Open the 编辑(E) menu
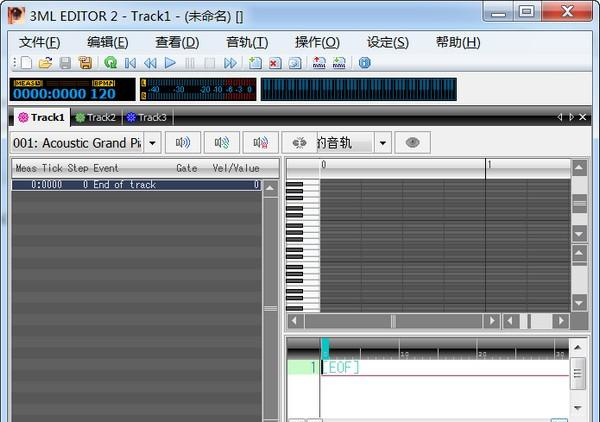This screenshot has height=422, width=600. tap(108, 42)
